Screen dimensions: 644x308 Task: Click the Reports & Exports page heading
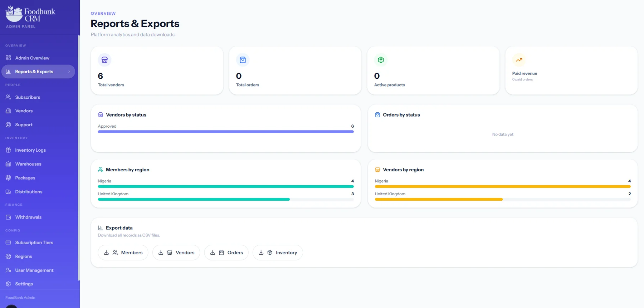[135, 24]
